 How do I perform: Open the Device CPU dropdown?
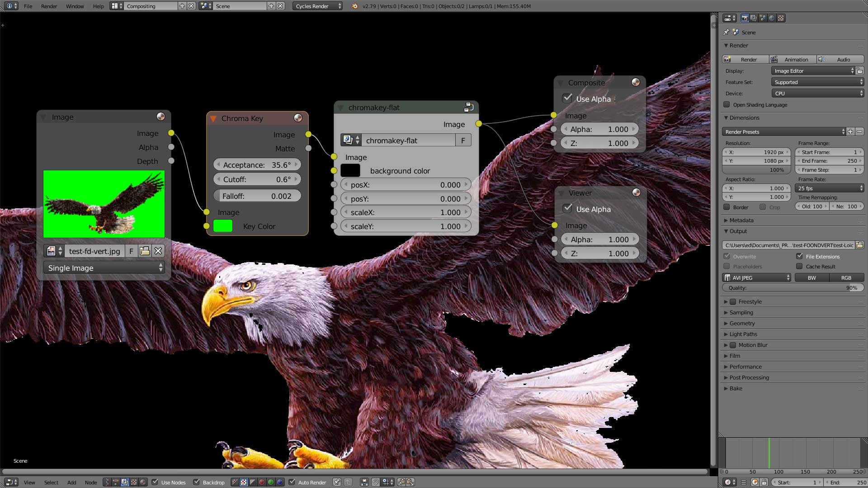click(817, 94)
